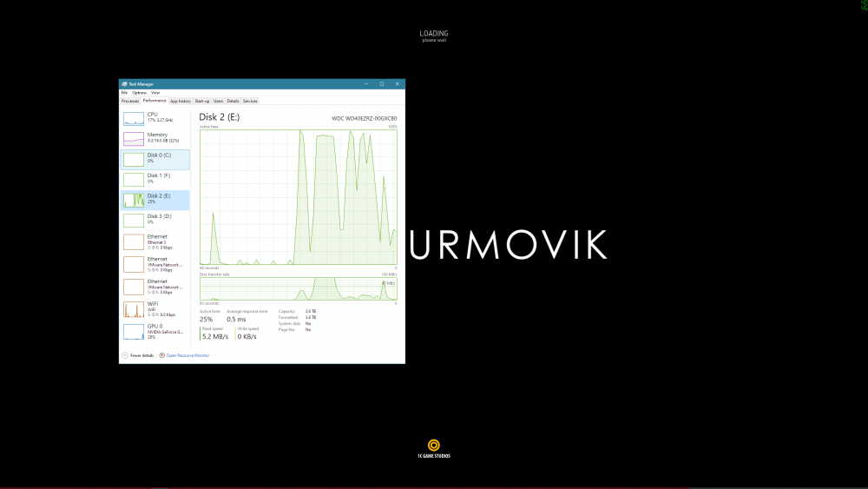Collapse view with Fewer details chevron
This screenshot has height=489, width=868.
[x=125, y=355]
